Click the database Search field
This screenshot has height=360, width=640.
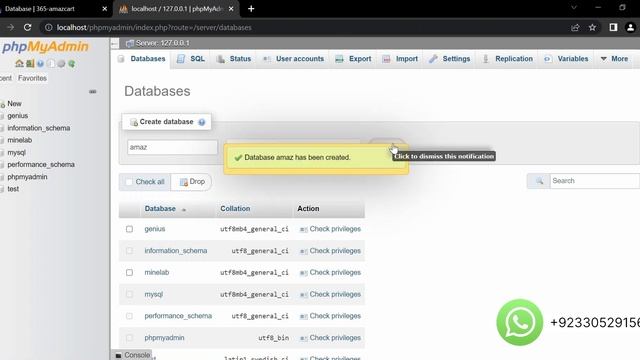point(595,181)
